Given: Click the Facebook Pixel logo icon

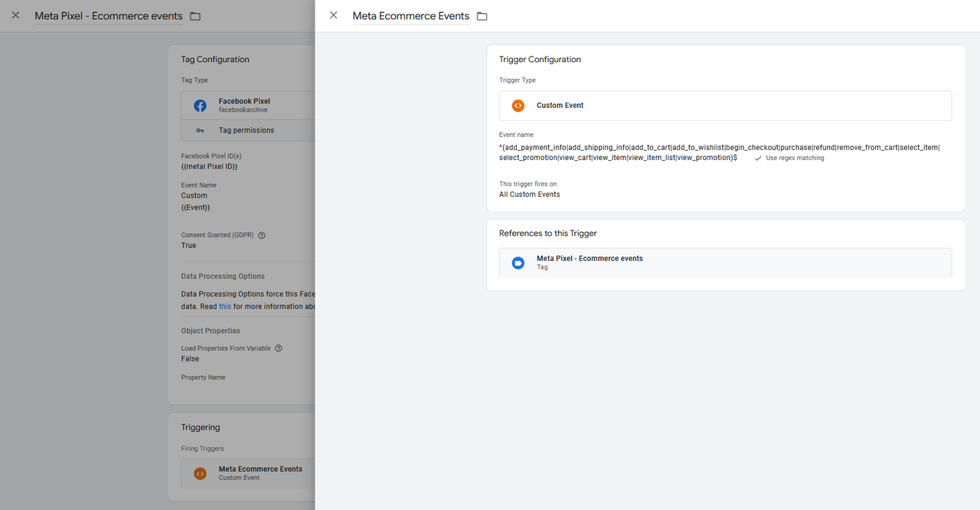Looking at the screenshot, I should [200, 106].
